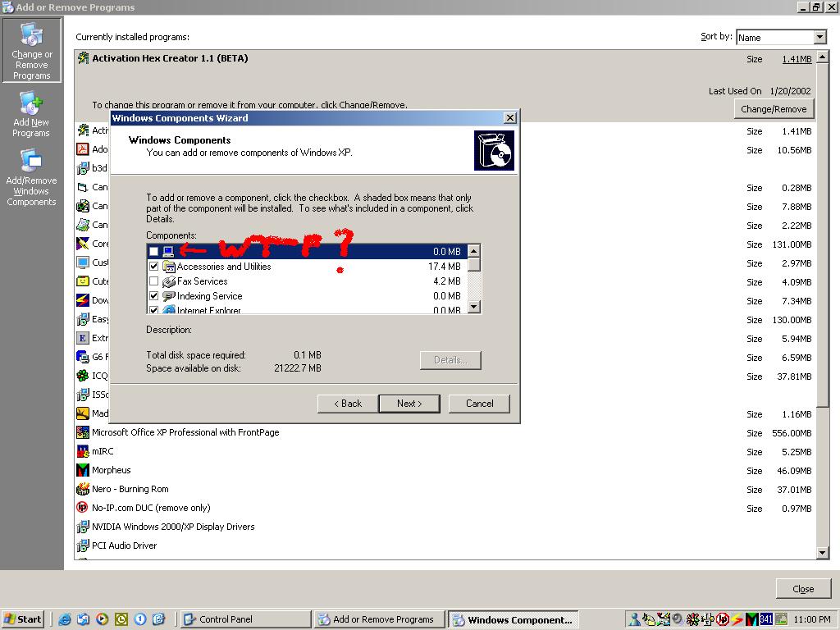The height and width of the screenshot is (630, 840).
Task: Click the PCI Audio Driver icon
Action: click(83, 546)
